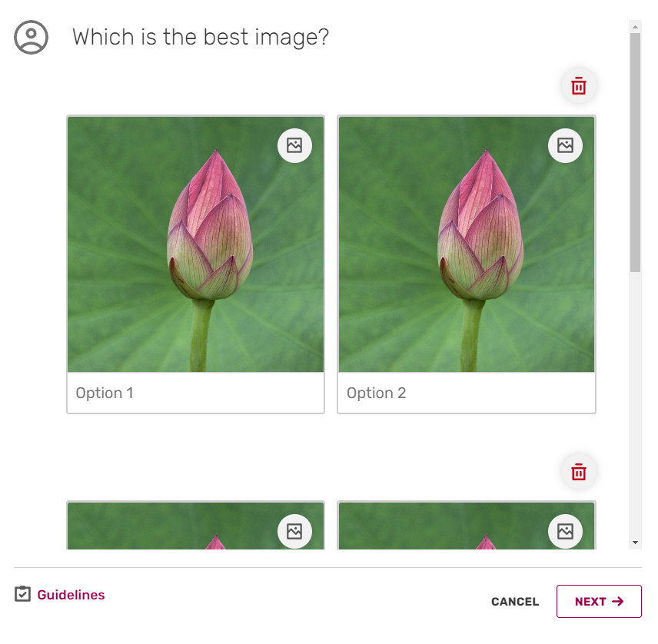Change image for Option 2 via picture icon
The width and height of the screenshot is (658, 644).
tap(565, 145)
